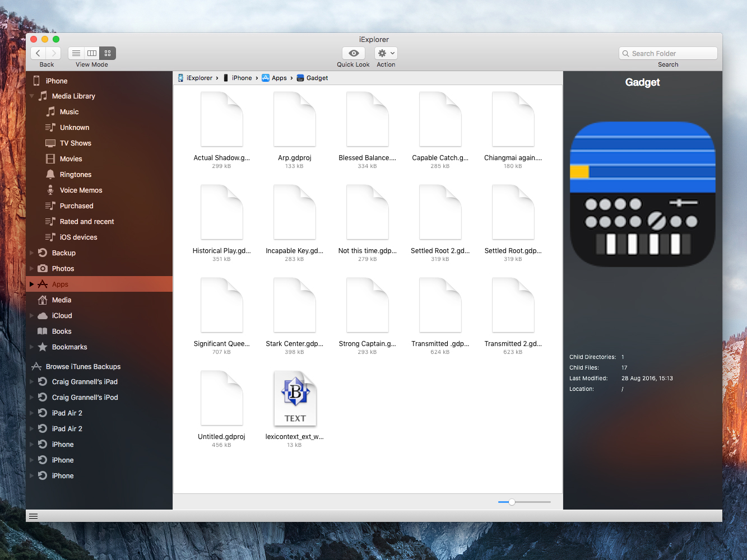
Task: Select Actual Shadow.gdproj file
Action: point(222,130)
